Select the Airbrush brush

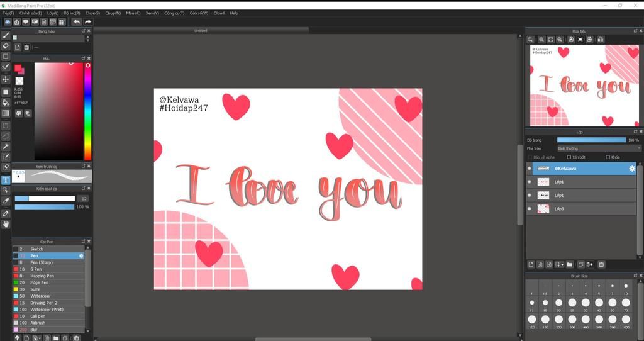pos(48,323)
